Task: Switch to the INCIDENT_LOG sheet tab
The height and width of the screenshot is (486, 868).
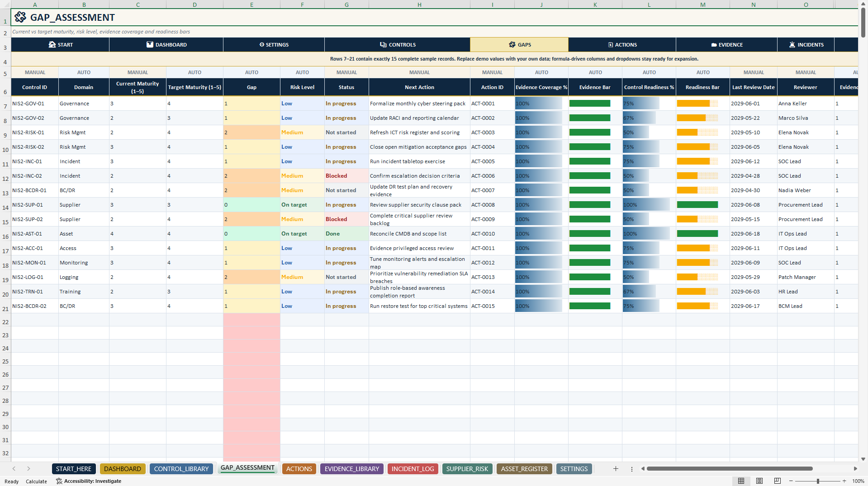Action: [413, 469]
